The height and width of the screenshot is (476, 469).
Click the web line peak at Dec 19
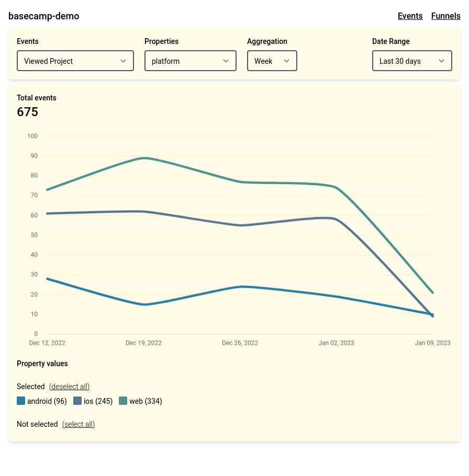[144, 158]
